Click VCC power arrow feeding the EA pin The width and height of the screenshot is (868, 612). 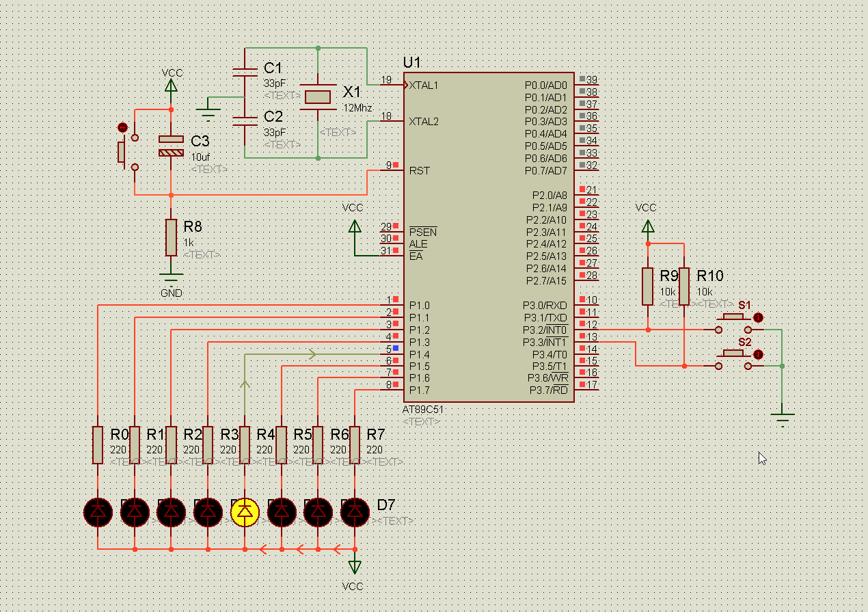coord(354,226)
